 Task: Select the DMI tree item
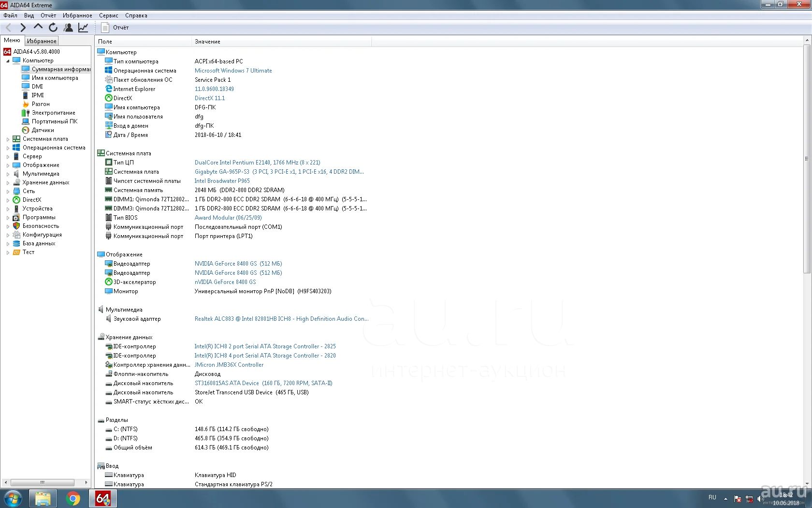click(32, 87)
